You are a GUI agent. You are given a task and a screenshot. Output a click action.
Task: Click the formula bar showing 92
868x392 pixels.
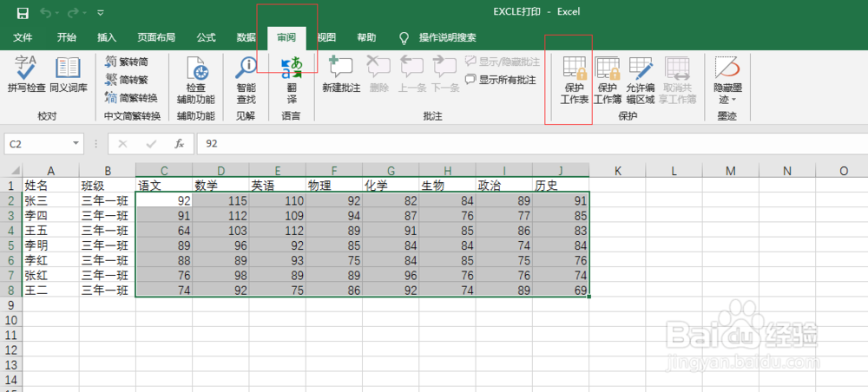pos(531,144)
